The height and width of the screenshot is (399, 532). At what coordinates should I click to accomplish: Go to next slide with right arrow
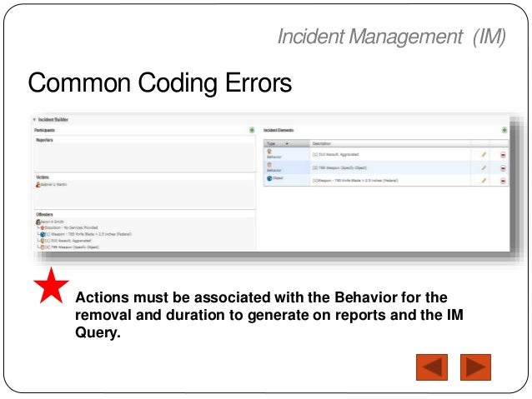click(475, 367)
